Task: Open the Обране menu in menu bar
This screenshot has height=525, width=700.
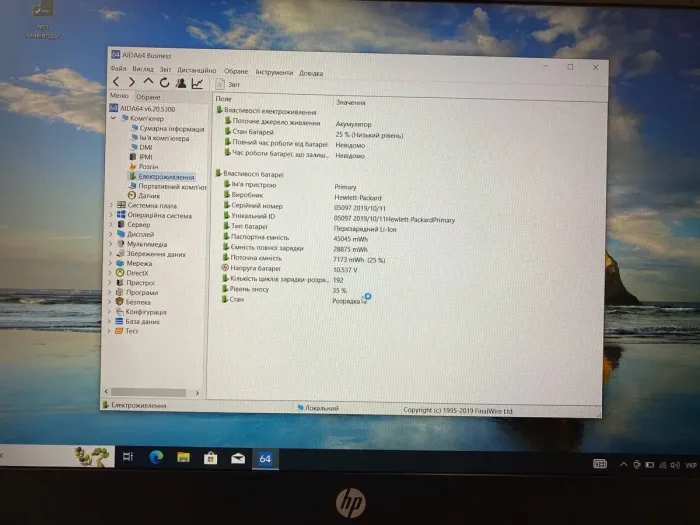Action: click(236, 71)
